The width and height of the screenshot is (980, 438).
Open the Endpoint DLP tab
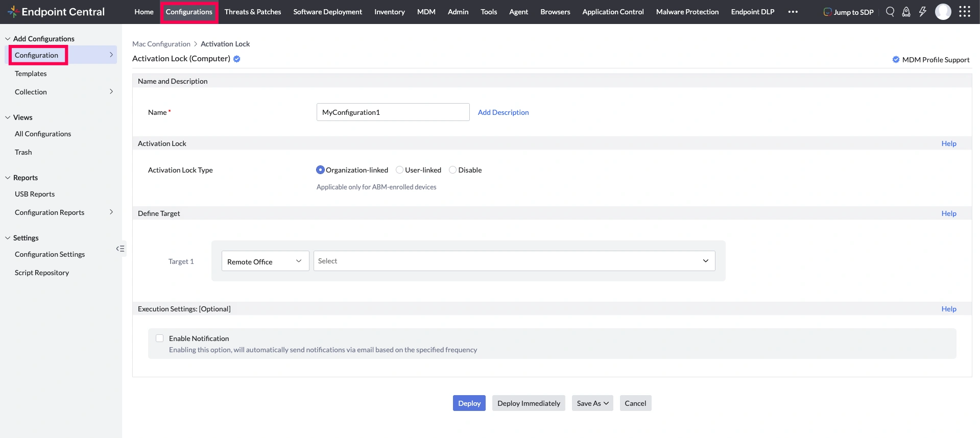753,12
